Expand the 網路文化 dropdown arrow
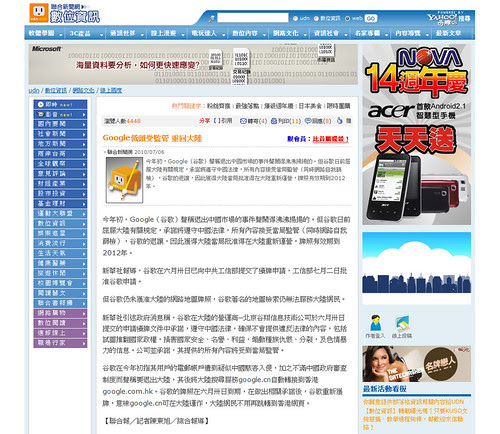This screenshot has width=500, height=434. pyautogui.click(x=305, y=34)
